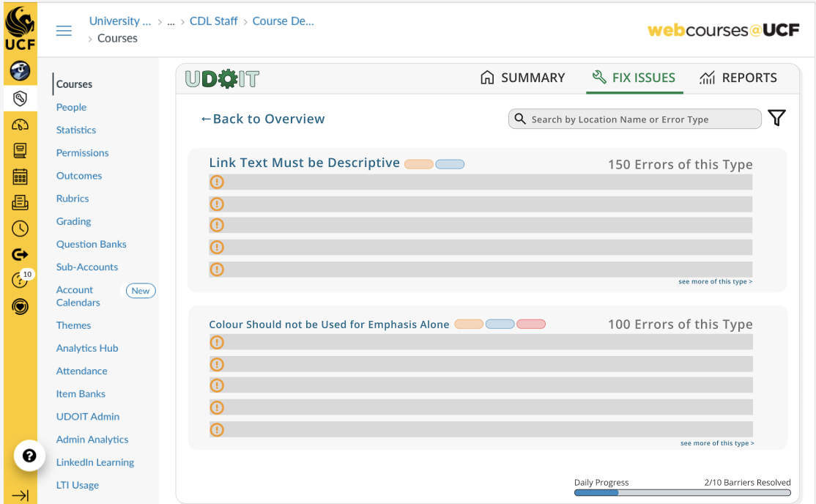816x504 pixels.
Task: Click orange tag beside Link Text heading
Action: [419, 165]
